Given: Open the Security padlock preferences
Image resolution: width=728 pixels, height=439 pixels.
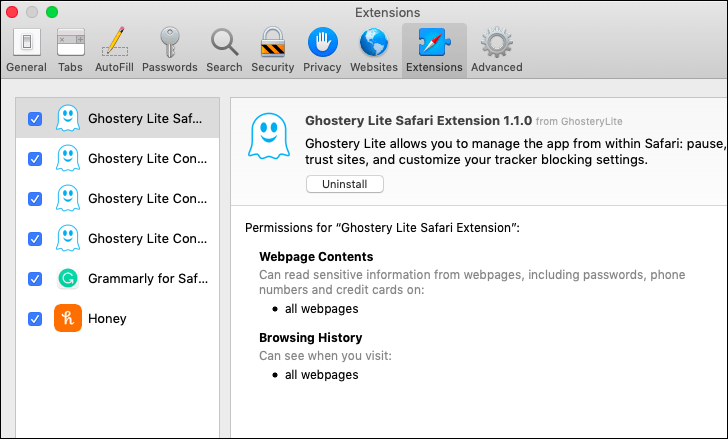Looking at the screenshot, I should (x=272, y=50).
